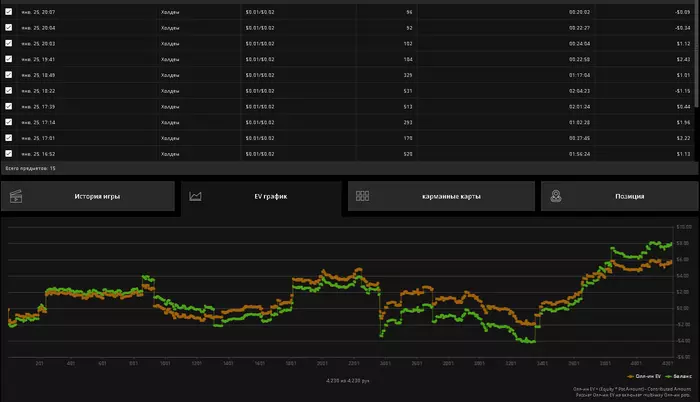
Task: Click the seat position icon beside Позиция
Action: tap(556, 196)
